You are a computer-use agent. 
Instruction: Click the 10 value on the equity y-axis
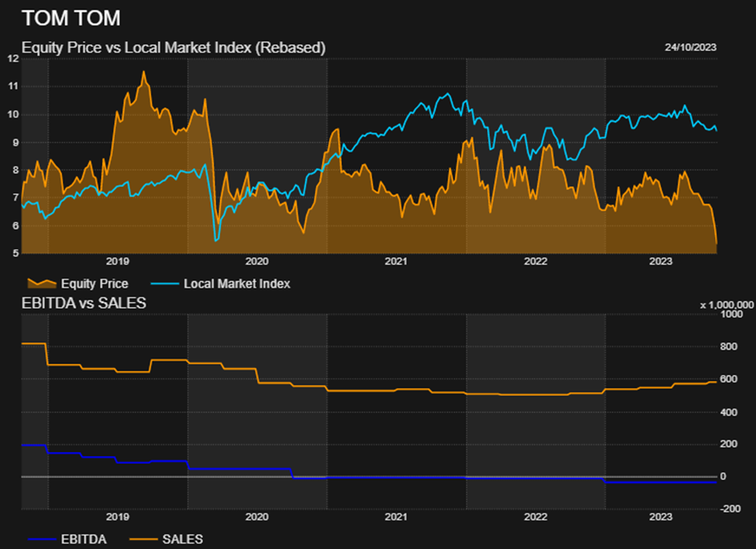[x=13, y=114]
